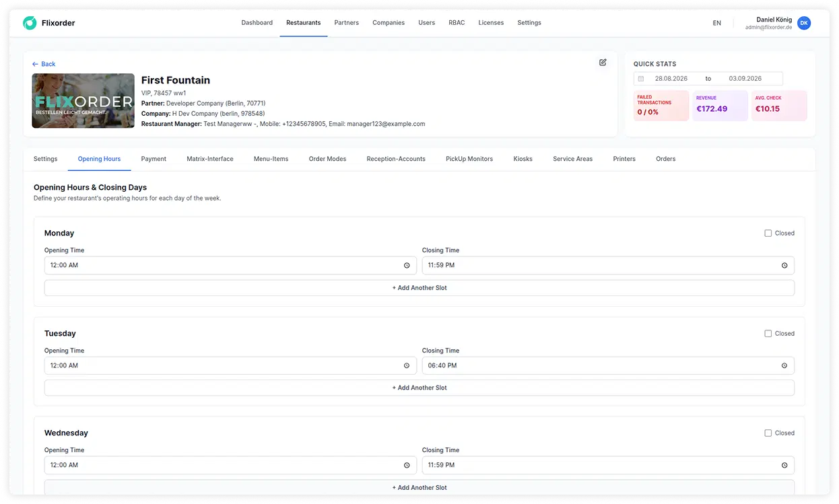The width and height of the screenshot is (839, 504).
Task: Click the Daniel König user name
Action: click(x=774, y=20)
